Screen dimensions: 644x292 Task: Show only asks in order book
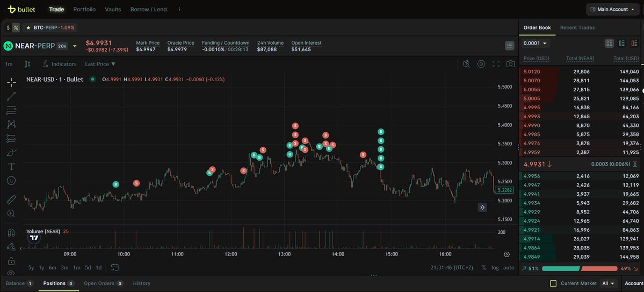(634, 43)
